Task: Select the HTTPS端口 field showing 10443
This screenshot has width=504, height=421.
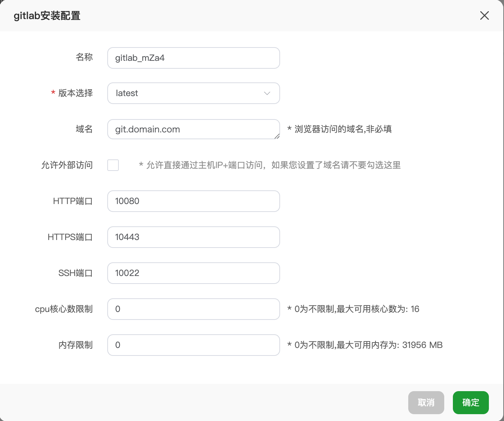Action: [193, 237]
